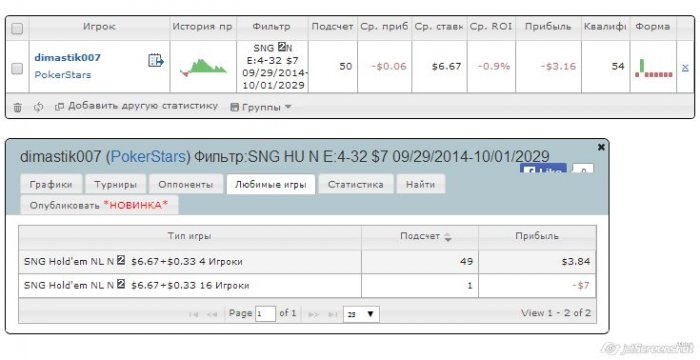Switch to Оппоненты tab

[x=186, y=184]
